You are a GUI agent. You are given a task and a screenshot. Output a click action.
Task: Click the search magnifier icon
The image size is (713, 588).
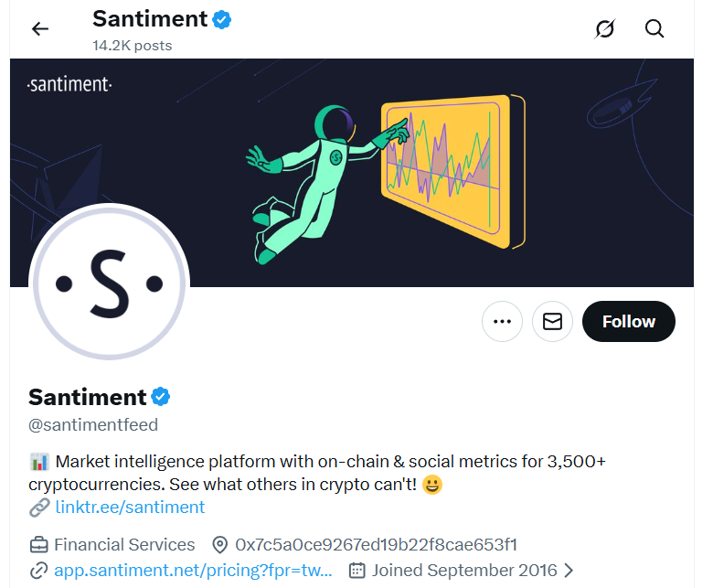(x=654, y=28)
